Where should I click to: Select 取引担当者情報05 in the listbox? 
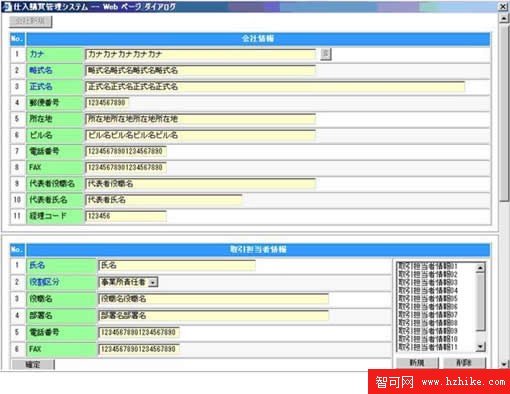point(428,298)
